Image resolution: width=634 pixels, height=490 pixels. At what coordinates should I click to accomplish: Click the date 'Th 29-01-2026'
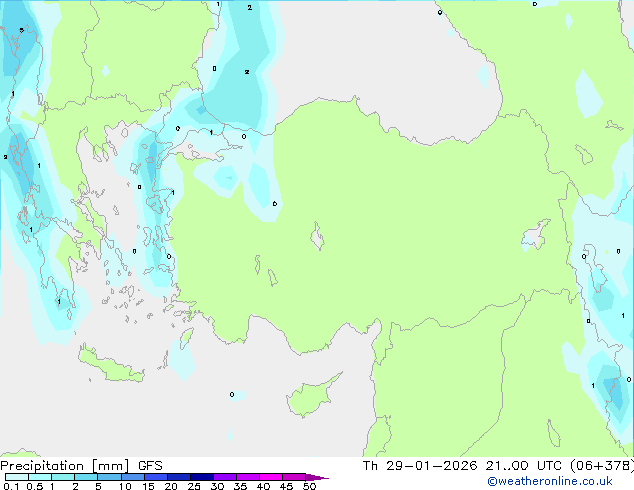pos(420,466)
